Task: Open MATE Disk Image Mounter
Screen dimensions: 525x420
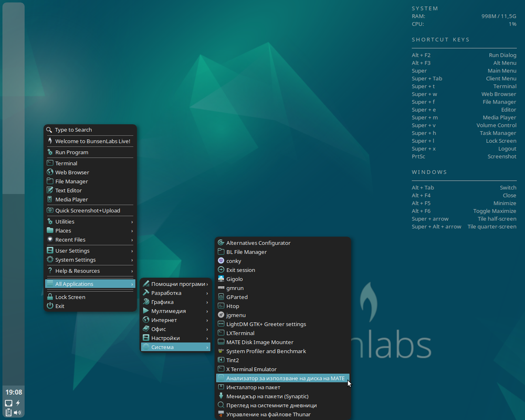Action: pyautogui.click(x=283, y=342)
